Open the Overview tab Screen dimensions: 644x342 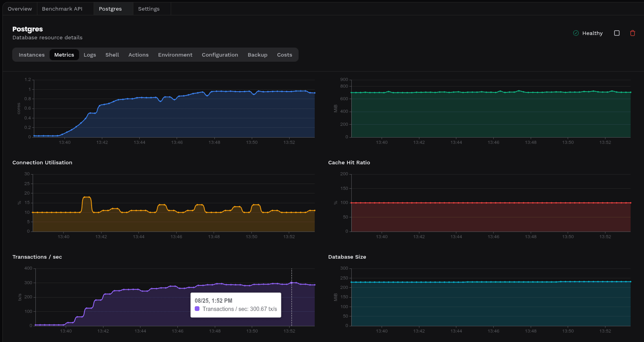[20, 9]
